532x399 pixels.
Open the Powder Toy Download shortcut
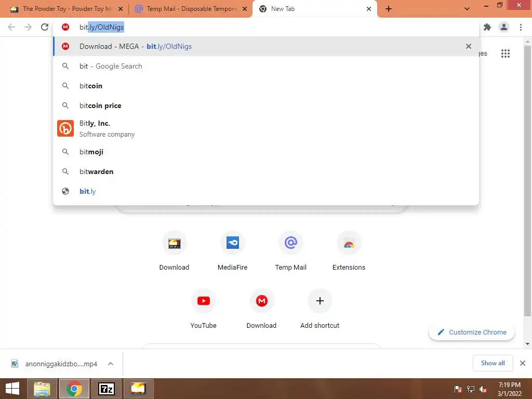pos(175,251)
